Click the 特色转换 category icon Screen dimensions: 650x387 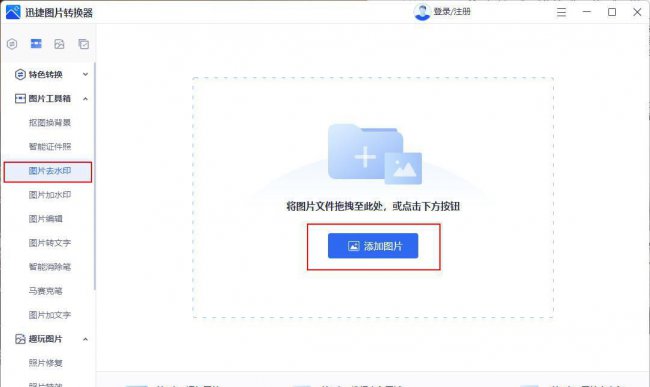[x=20, y=75]
